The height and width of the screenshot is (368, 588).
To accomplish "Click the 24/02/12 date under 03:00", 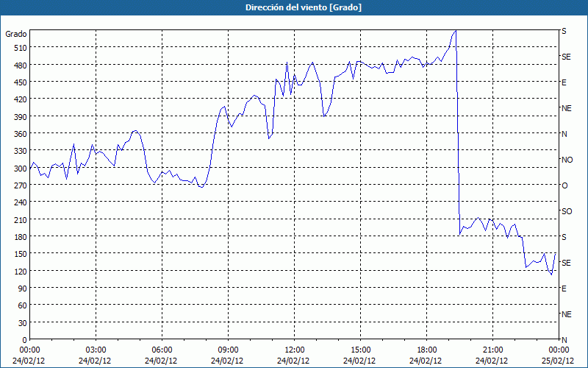I will pyautogui.click(x=95, y=361).
